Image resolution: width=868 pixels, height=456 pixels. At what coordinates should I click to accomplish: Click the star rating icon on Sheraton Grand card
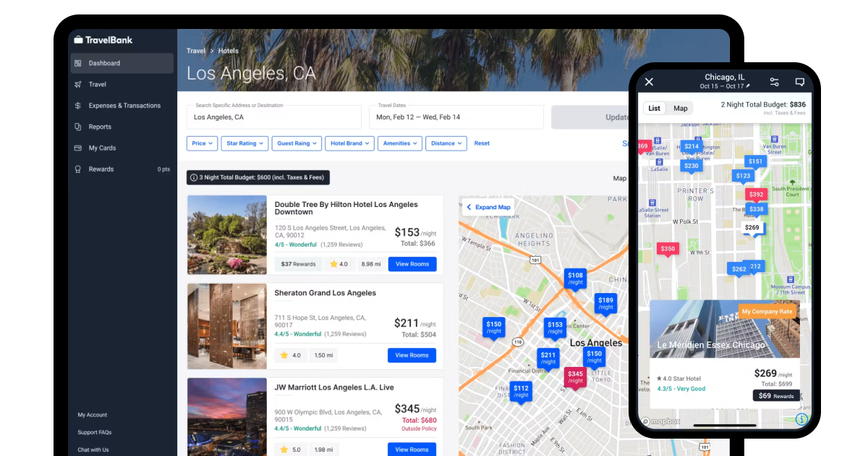[x=284, y=355]
